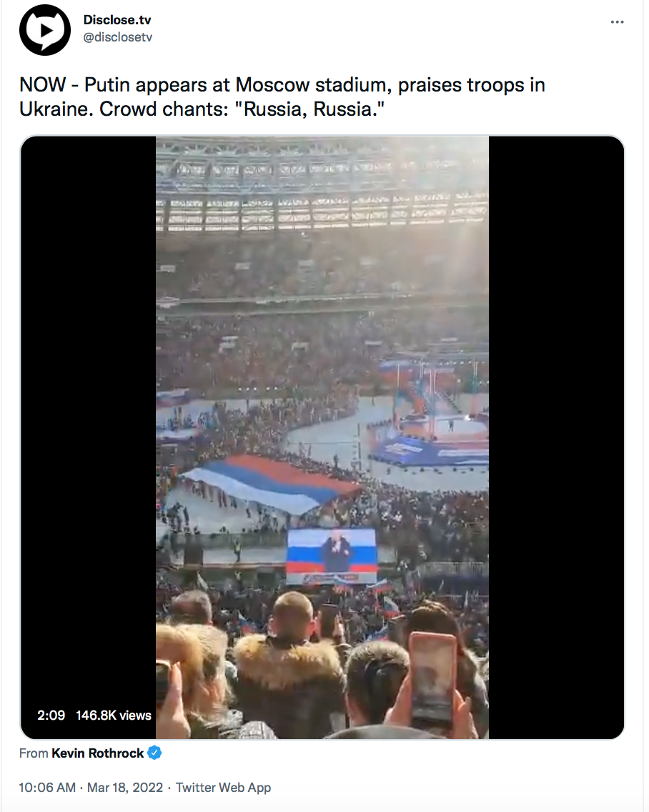Viewport: 649px width, 812px height.
Task: Click the blue verified badge
Action: [154, 753]
